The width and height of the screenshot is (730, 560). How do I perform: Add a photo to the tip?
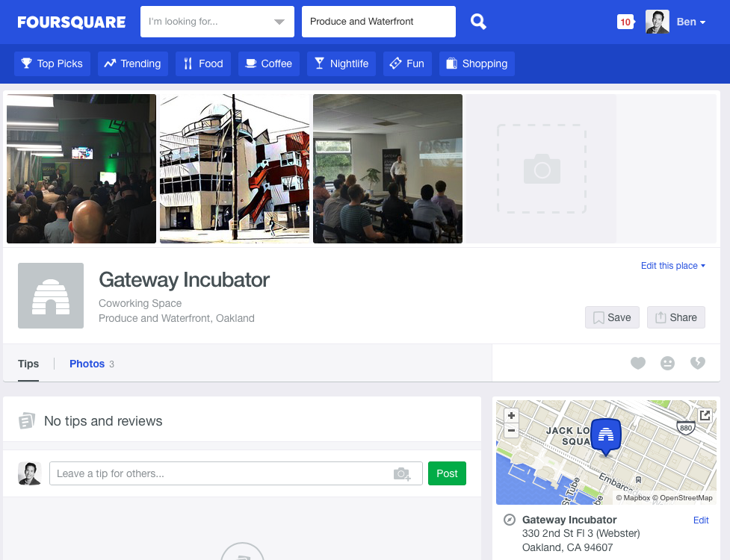click(x=402, y=473)
